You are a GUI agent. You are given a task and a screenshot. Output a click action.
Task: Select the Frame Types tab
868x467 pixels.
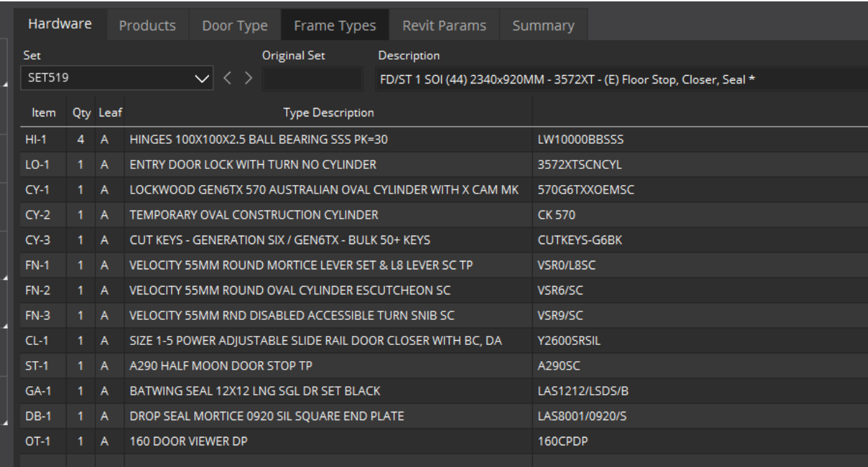[334, 25]
